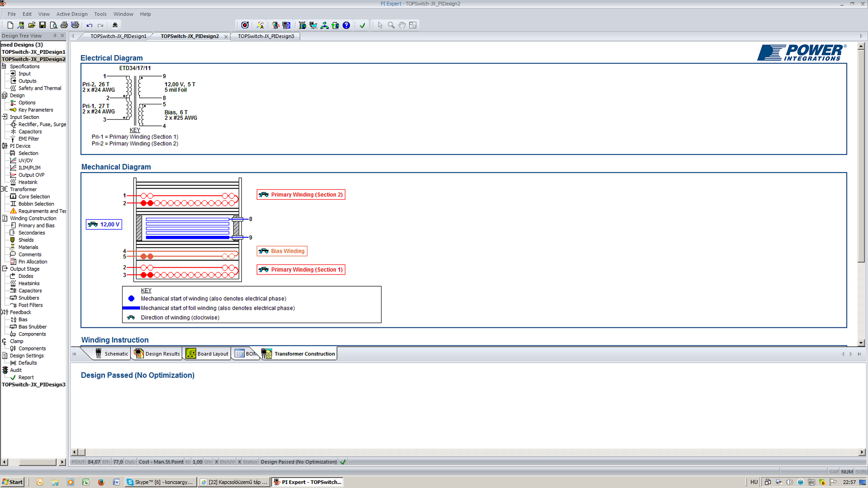Select Core Selection under Transformer
Viewport: 868px width, 488px height.
[34, 197]
